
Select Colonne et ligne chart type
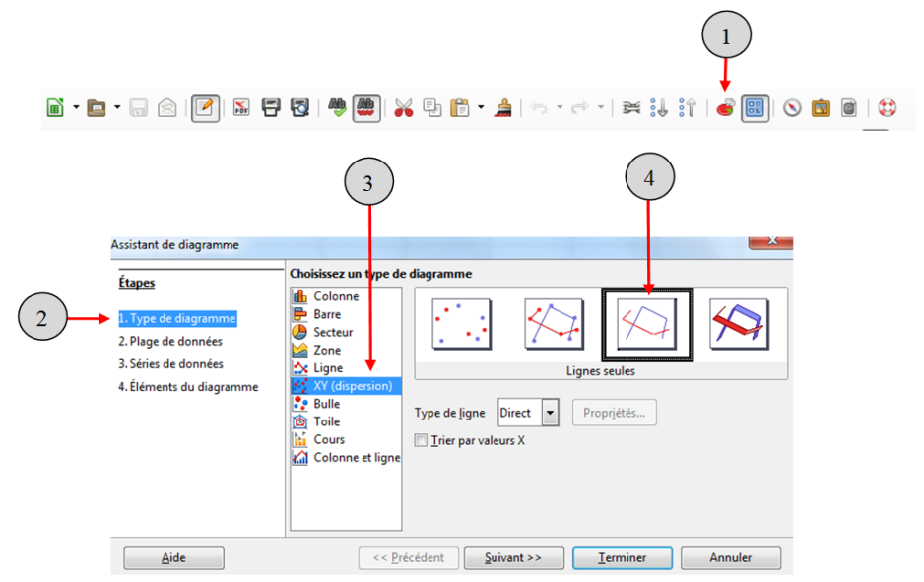point(346,457)
